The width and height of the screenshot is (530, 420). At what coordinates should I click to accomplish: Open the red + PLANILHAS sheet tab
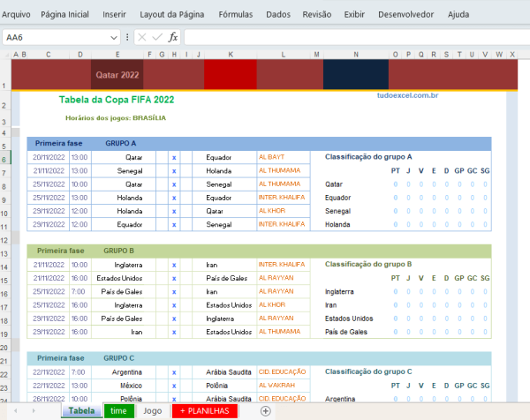[205, 411]
